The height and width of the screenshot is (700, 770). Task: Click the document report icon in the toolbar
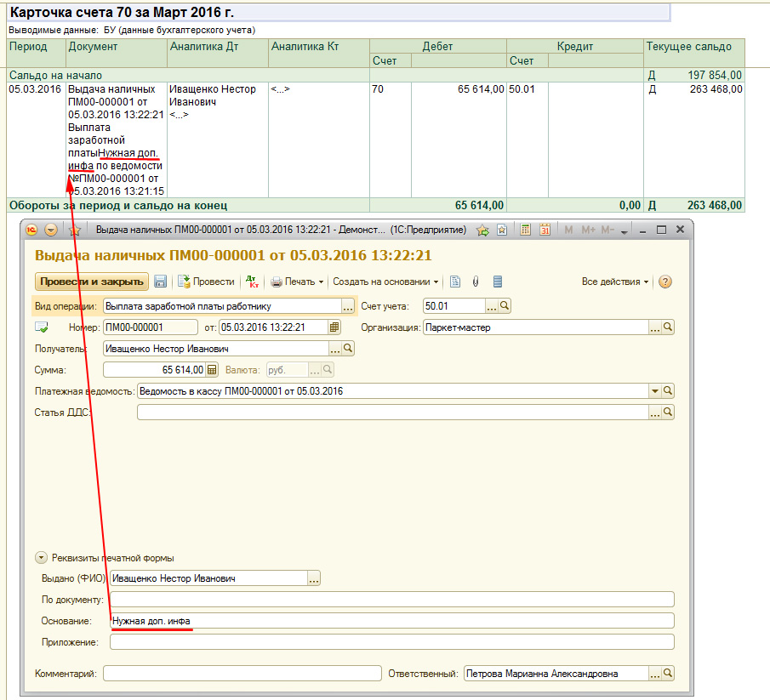coord(455,282)
